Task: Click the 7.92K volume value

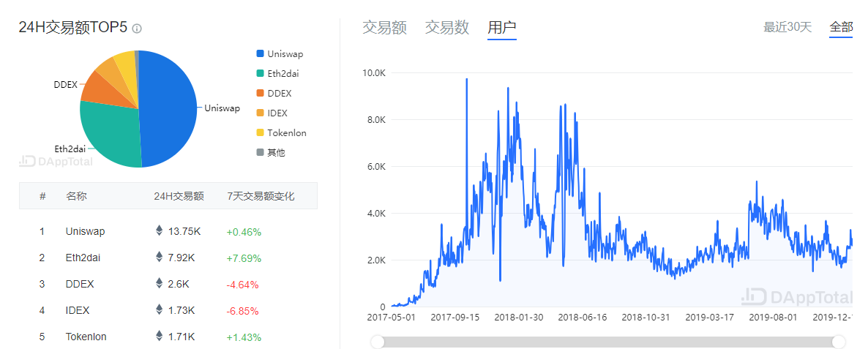Action: pos(182,258)
